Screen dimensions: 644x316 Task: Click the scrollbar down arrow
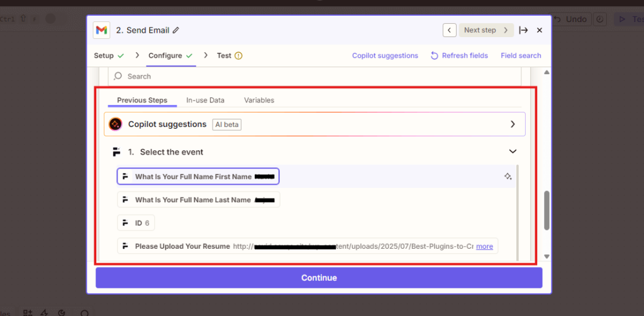(x=547, y=256)
